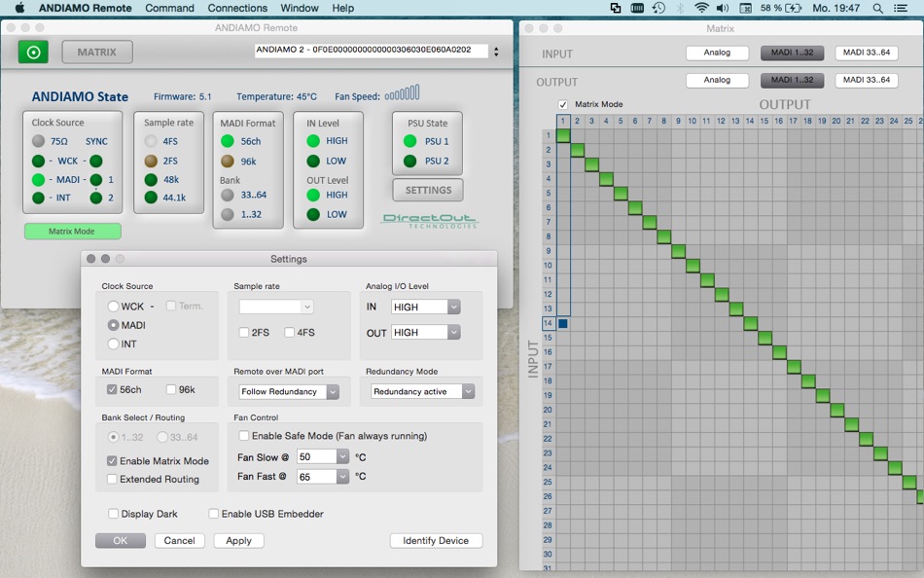
Task: Click the 2FS sample rate indicator
Action: point(151,161)
